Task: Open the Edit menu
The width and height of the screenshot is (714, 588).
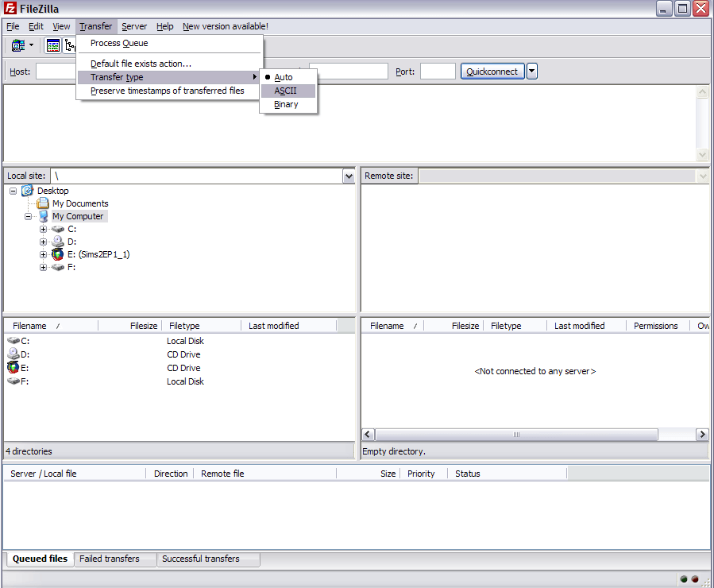Action: coord(36,26)
